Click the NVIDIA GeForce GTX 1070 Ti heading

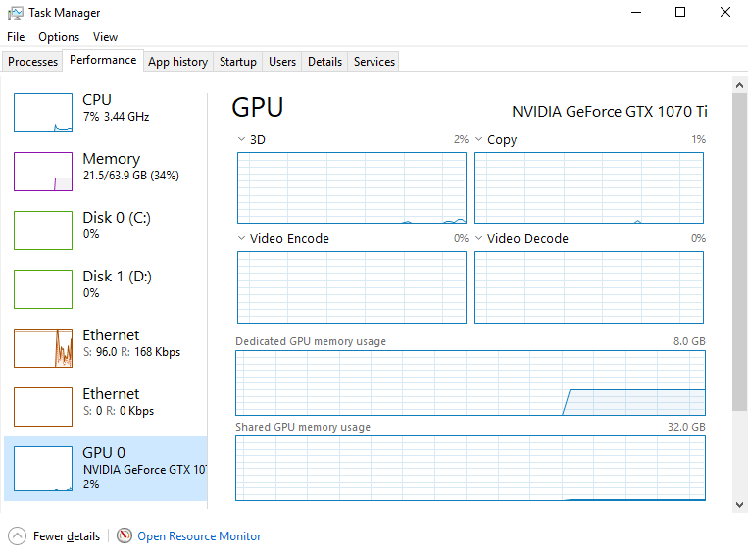coord(609,111)
